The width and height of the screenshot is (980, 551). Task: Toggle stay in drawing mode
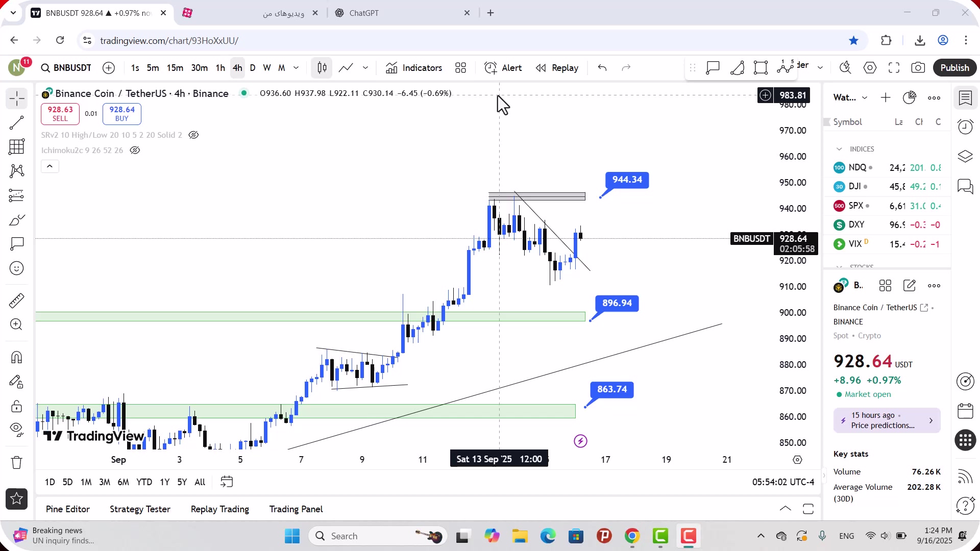pyautogui.click(x=17, y=382)
